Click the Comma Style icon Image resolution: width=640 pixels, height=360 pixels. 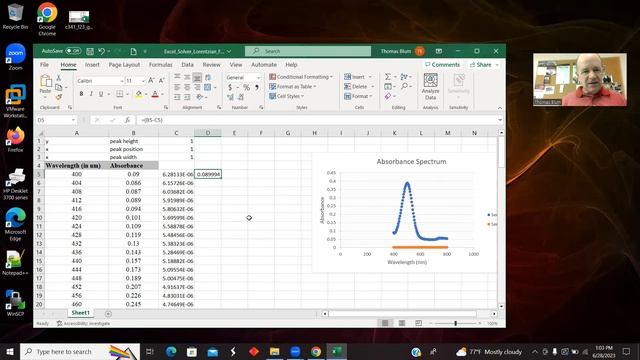point(257,87)
